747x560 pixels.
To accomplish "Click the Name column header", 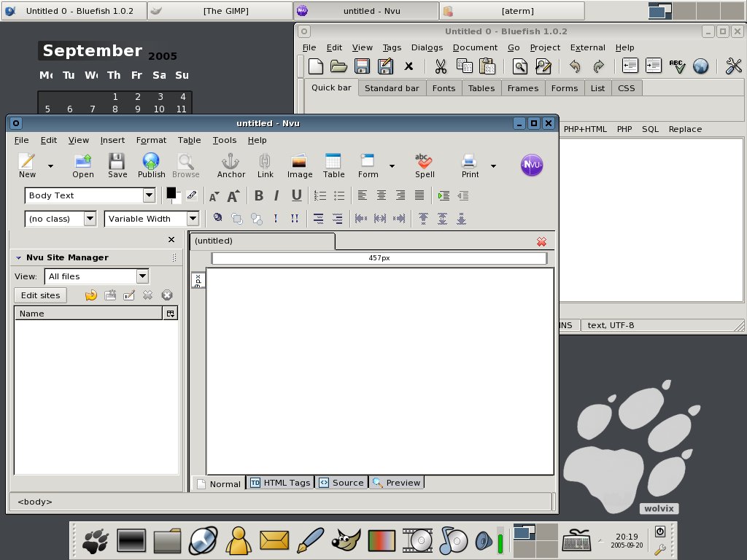I will pyautogui.click(x=88, y=314).
